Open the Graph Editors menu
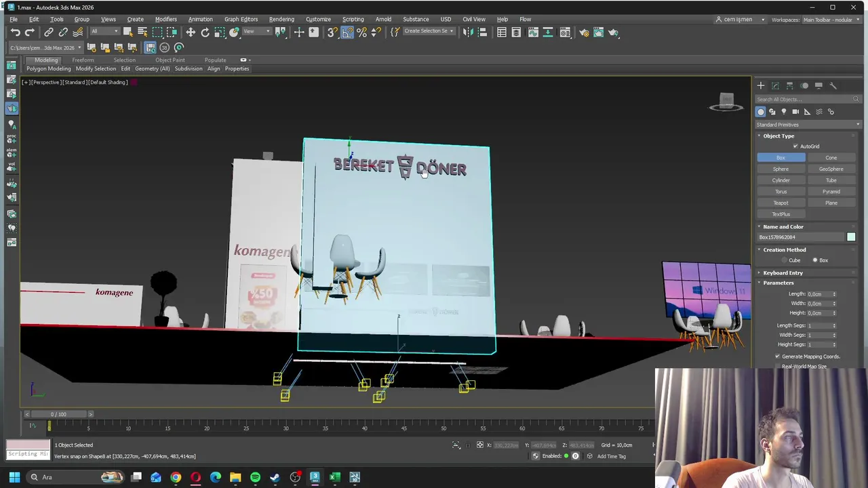 click(241, 19)
